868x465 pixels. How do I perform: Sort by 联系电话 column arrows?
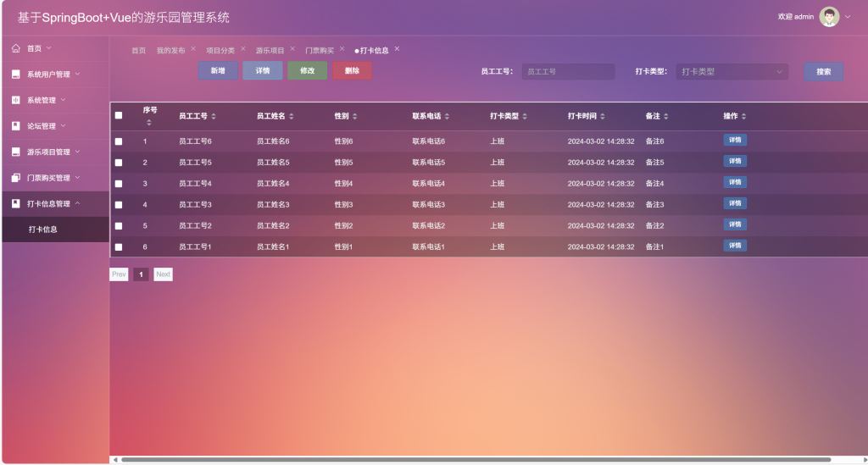pos(447,116)
